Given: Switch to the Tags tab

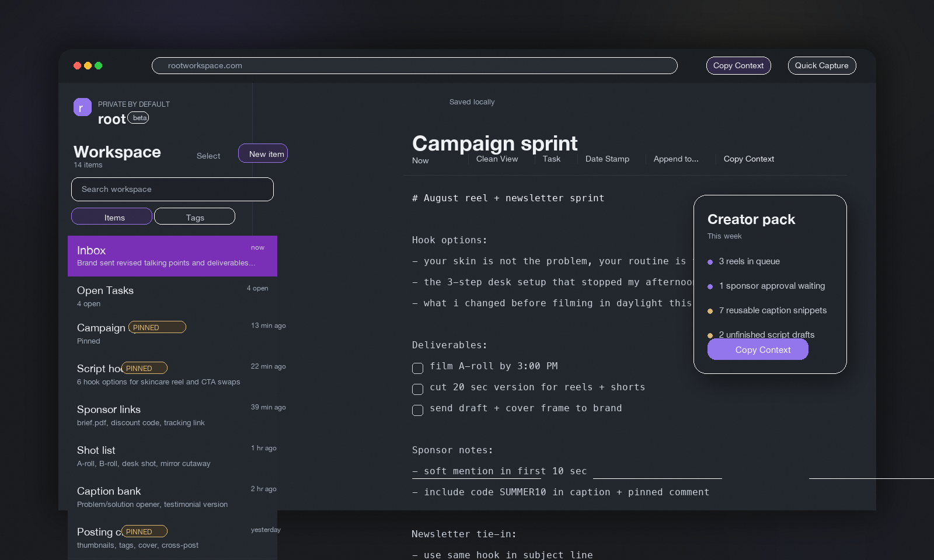Looking at the screenshot, I should pyautogui.click(x=194, y=217).
